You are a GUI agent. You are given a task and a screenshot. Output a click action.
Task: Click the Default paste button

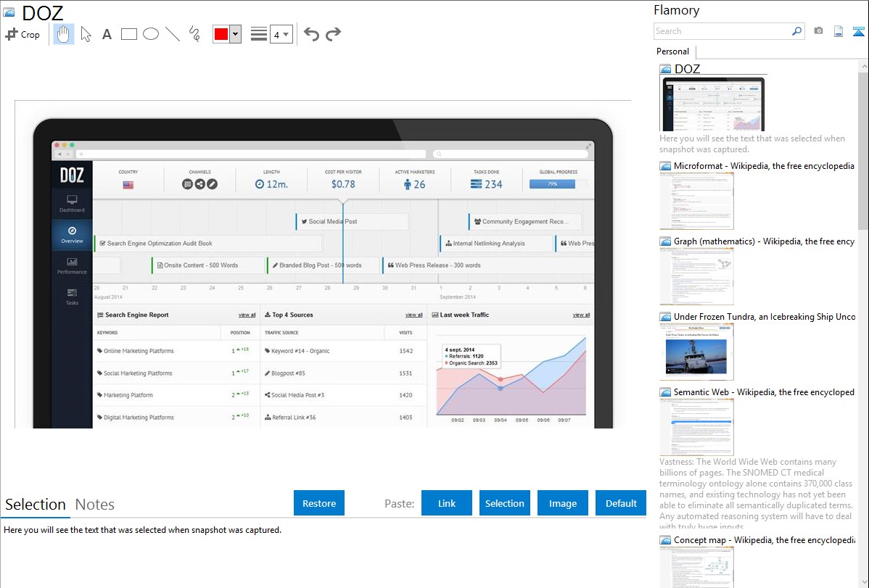tap(621, 503)
